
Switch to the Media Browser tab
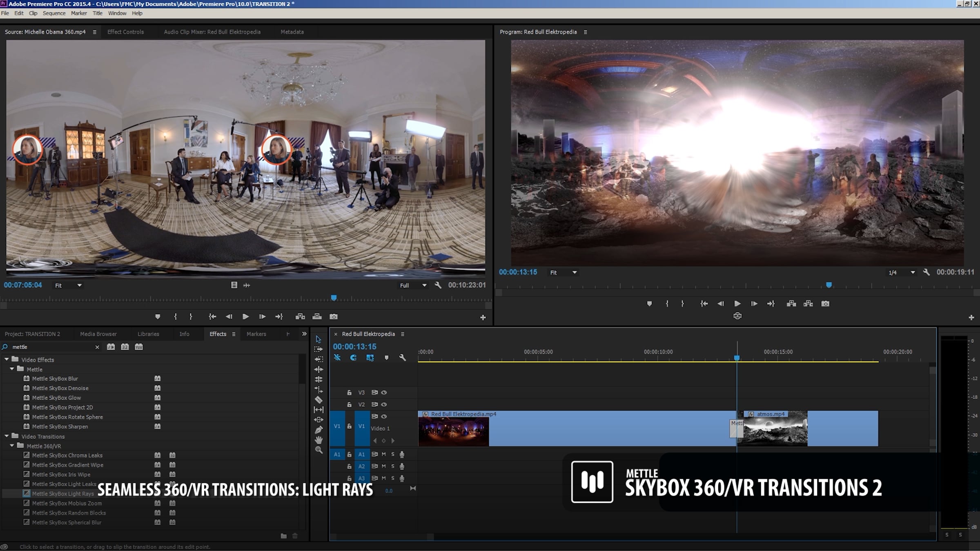pyautogui.click(x=98, y=334)
